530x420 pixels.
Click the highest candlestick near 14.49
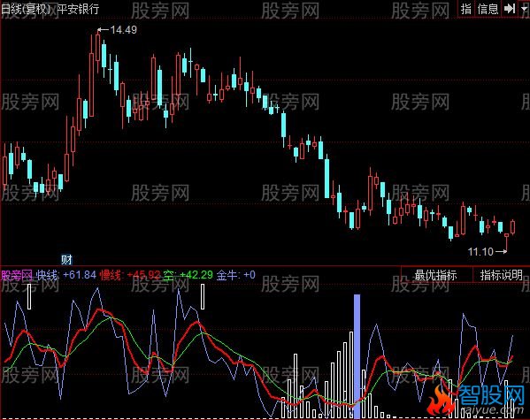97,49
